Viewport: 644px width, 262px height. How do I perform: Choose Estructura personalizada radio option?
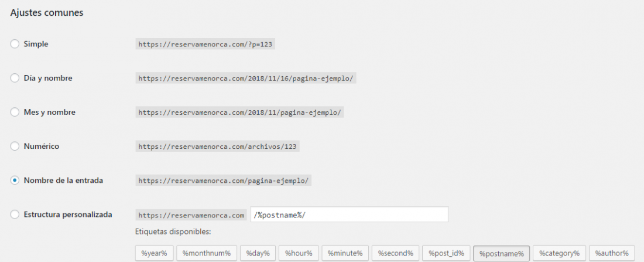15,215
